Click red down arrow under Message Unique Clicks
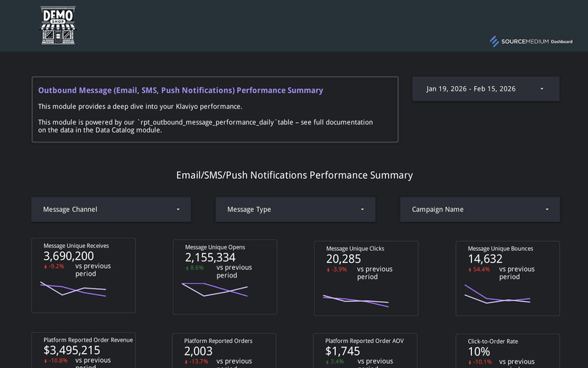Screen dimensions: 588x368 click(x=328, y=269)
